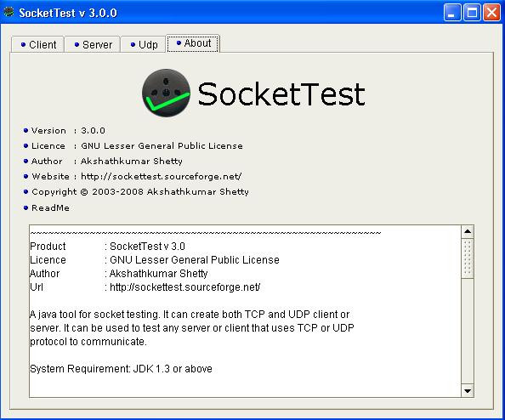Click the Licence line inside the readme box

(155, 260)
